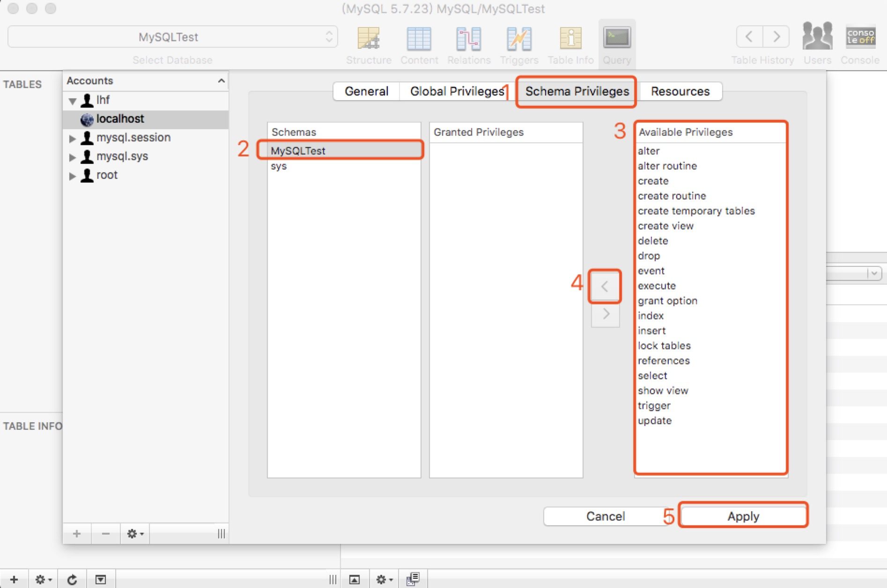Image resolution: width=887 pixels, height=588 pixels.
Task: Collapse the lhf account tree item
Action: click(x=73, y=101)
